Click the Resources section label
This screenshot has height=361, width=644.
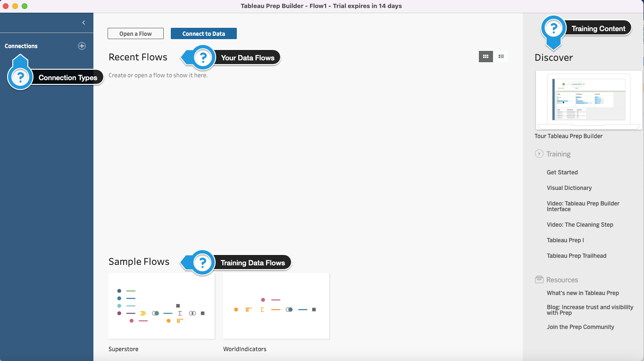[562, 280]
